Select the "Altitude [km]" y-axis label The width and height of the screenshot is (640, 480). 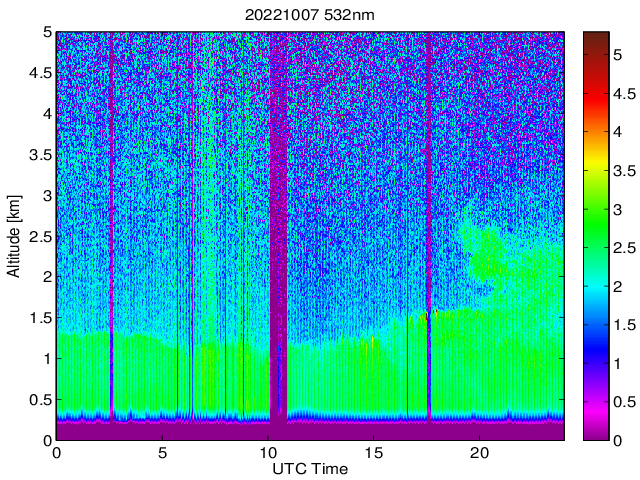pos(14,236)
